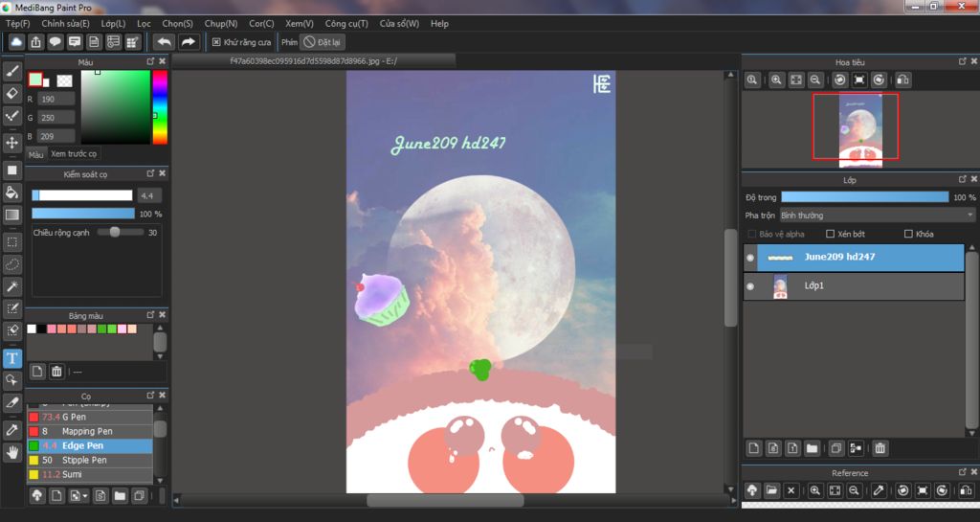This screenshot has height=522, width=980.
Task: Open the Chỉnh sửa(E) menu
Action: (x=66, y=23)
